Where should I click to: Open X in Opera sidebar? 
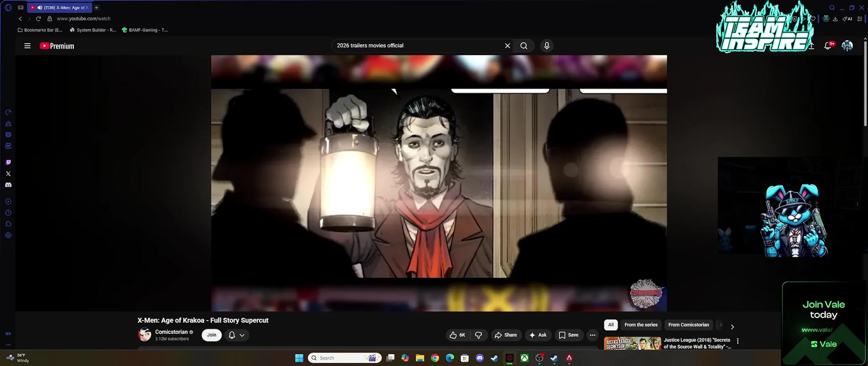pyautogui.click(x=8, y=174)
